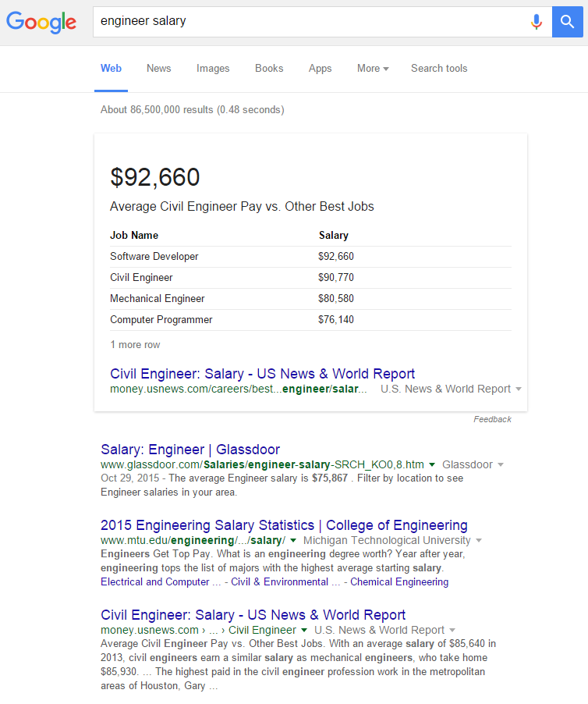Open 2015 Engineering Salary Statistics result
The height and width of the screenshot is (704, 588).
click(284, 525)
